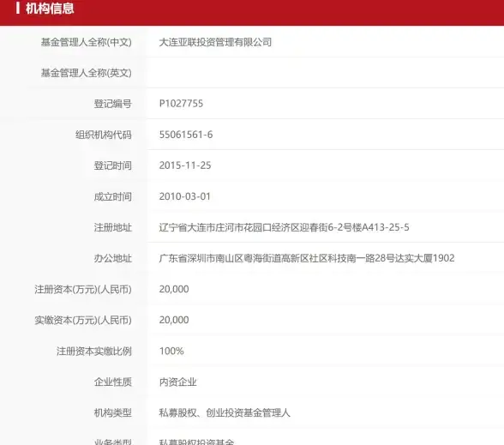The height and width of the screenshot is (445, 504).
Task: Select the office address starting with 广东省深圳市
Action: [x=307, y=258]
